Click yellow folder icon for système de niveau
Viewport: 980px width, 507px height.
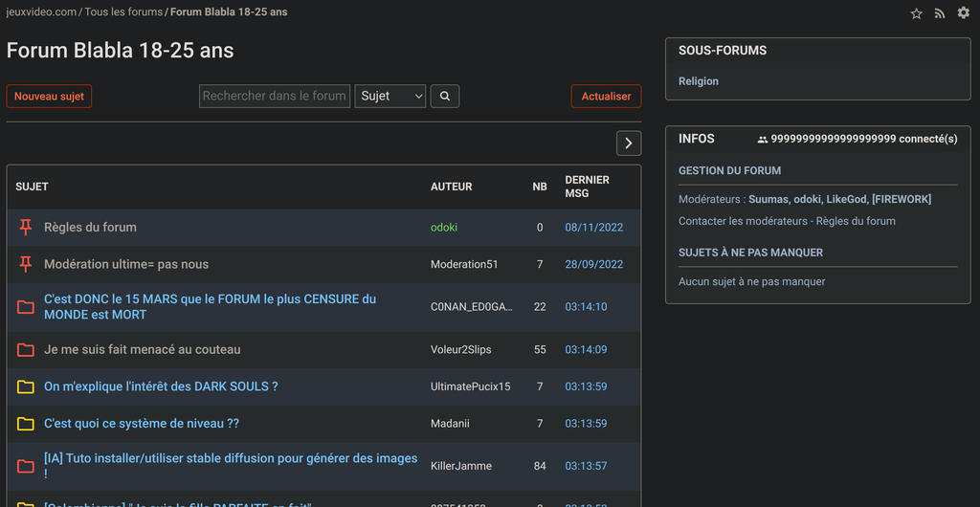(26, 424)
